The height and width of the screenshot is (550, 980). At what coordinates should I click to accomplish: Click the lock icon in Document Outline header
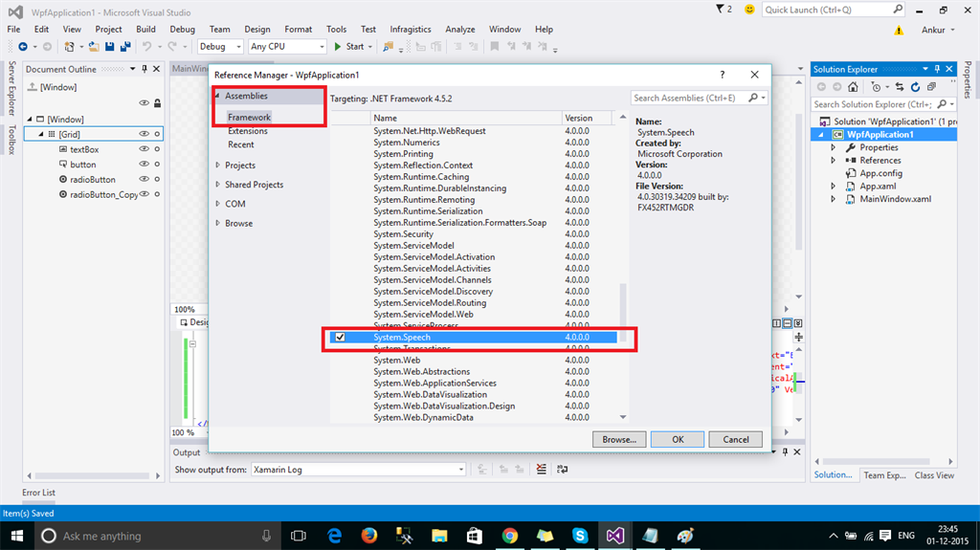[158, 102]
